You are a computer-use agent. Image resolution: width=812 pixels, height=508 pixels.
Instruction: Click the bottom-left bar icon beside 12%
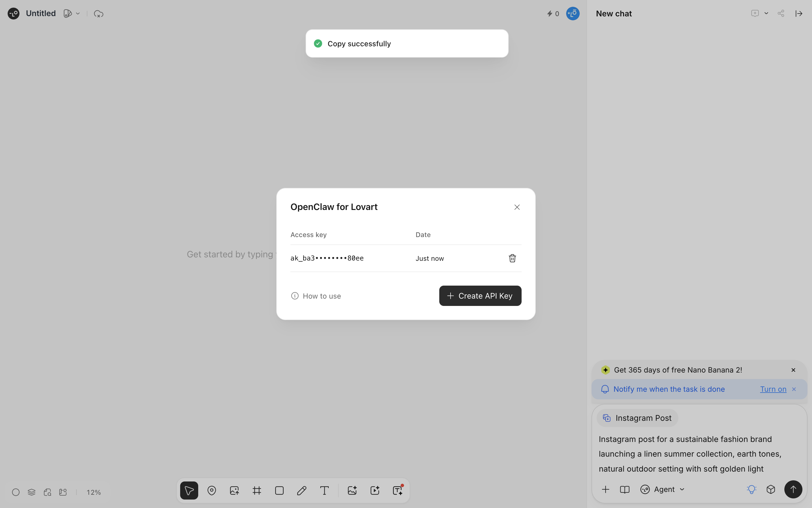(x=63, y=492)
